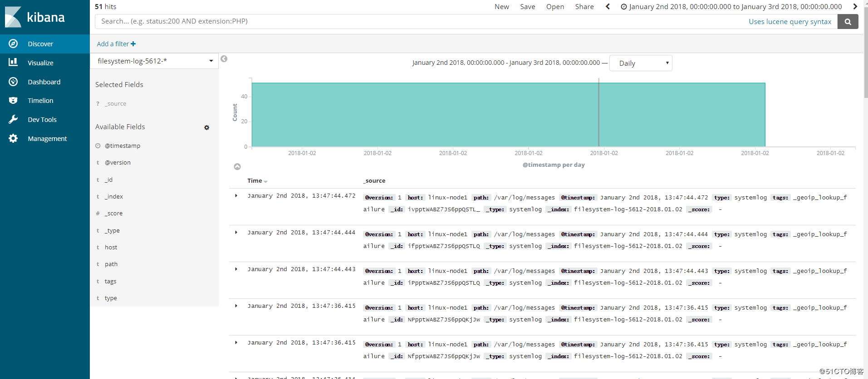Click the plus icon next to Add a filter
The image size is (868, 379).
[x=133, y=44]
